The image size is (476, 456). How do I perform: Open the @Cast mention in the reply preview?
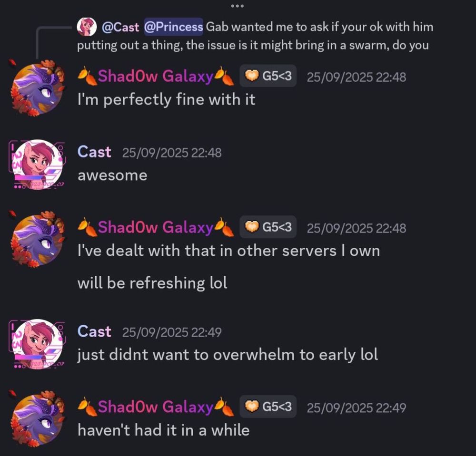pyautogui.click(x=120, y=27)
